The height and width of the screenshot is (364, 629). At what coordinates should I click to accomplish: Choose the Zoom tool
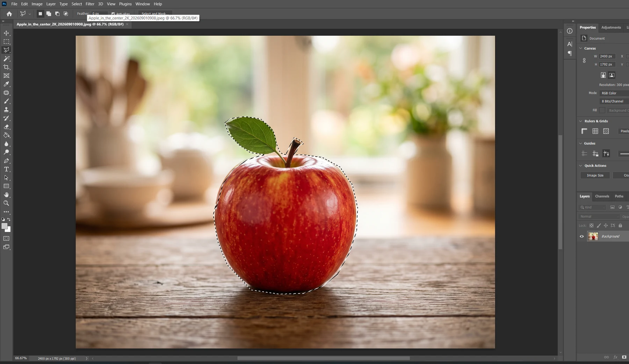click(6, 203)
